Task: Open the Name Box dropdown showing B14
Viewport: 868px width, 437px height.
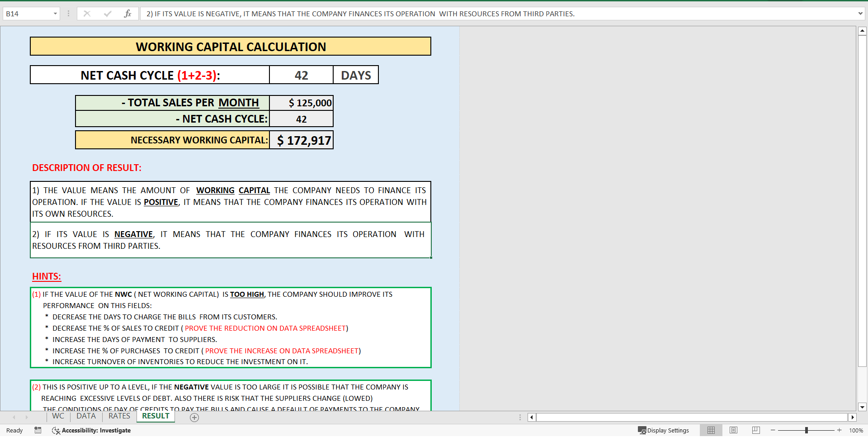Action: tap(56, 13)
